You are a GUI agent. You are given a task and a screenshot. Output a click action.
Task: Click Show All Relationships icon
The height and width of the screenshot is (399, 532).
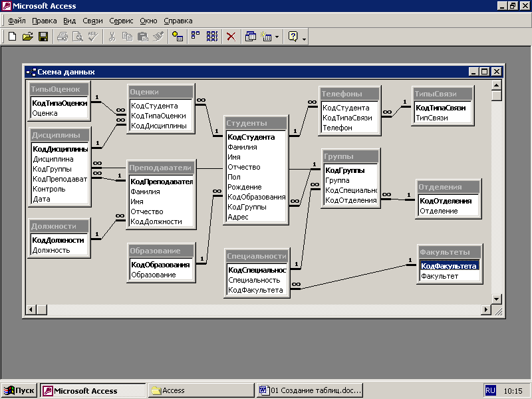pos(212,37)
